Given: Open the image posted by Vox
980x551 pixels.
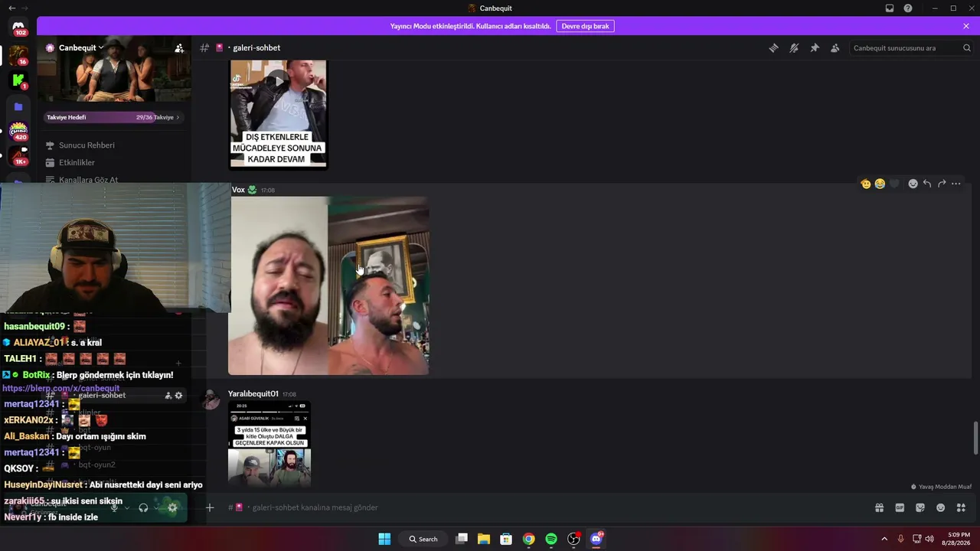Looking at the screenshot, I should tap(329, 285).
